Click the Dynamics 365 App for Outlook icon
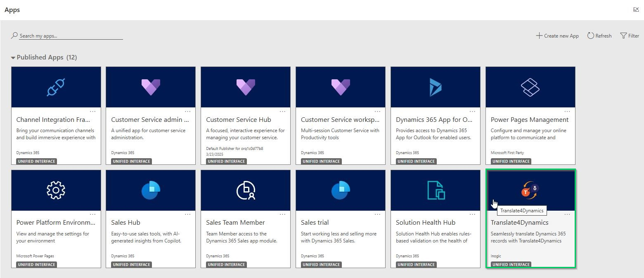644x278 pixels. 435,87
